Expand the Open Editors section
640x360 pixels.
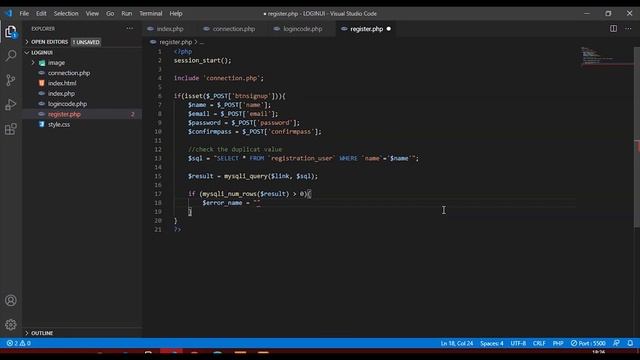point(49,42)
